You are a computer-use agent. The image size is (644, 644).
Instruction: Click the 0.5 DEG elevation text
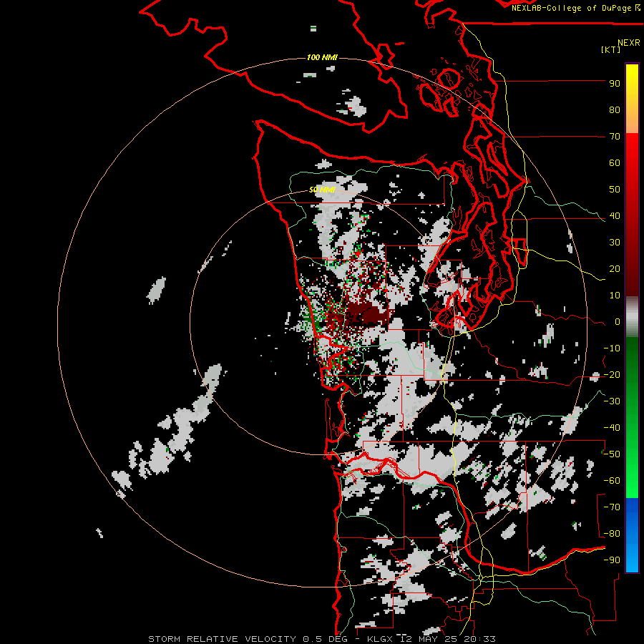click(x=326, y=639)
